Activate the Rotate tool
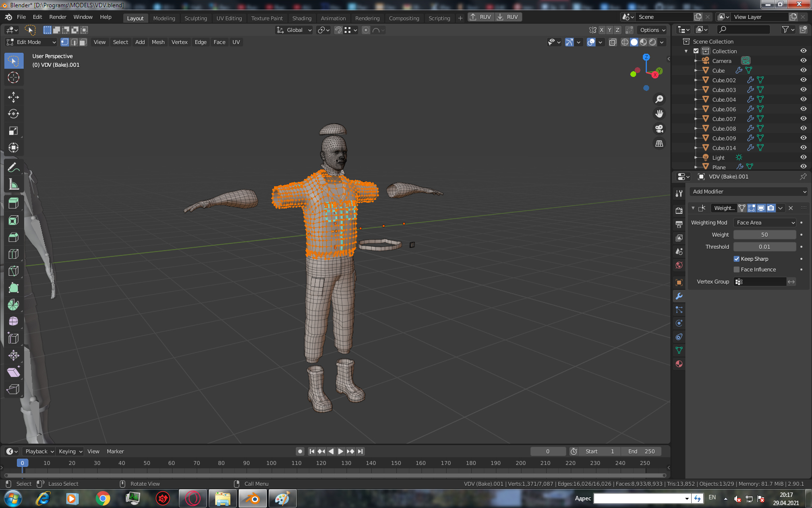 (14, 114)
